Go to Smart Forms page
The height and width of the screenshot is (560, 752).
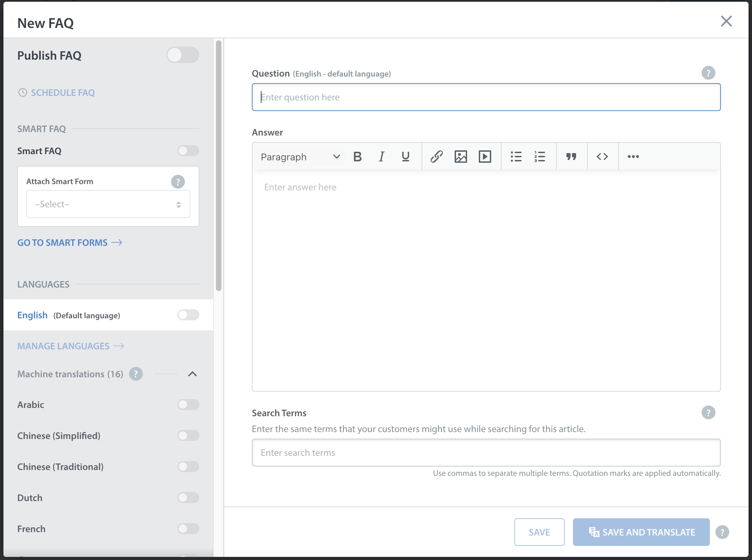[x=70, y=243]
